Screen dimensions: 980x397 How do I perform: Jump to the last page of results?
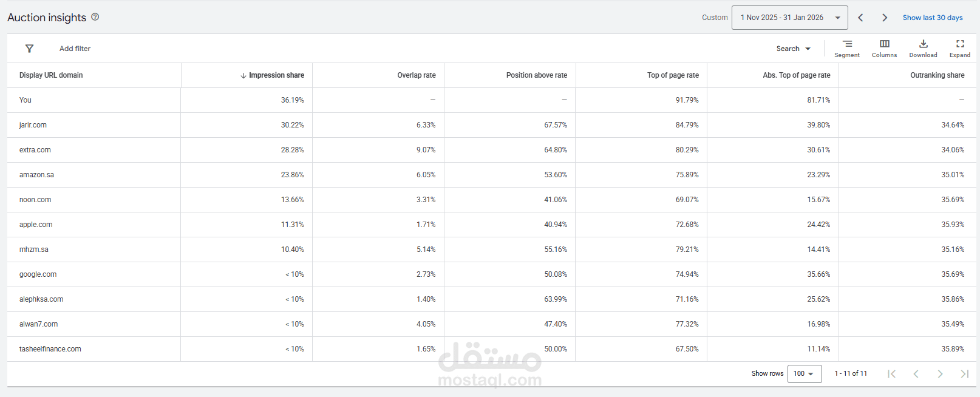[x=964, y=374]
